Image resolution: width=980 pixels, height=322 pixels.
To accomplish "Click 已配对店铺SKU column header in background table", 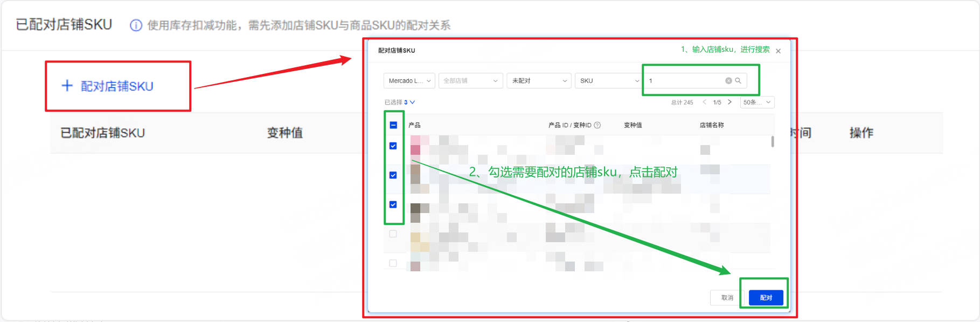I will tap(102, 133).
